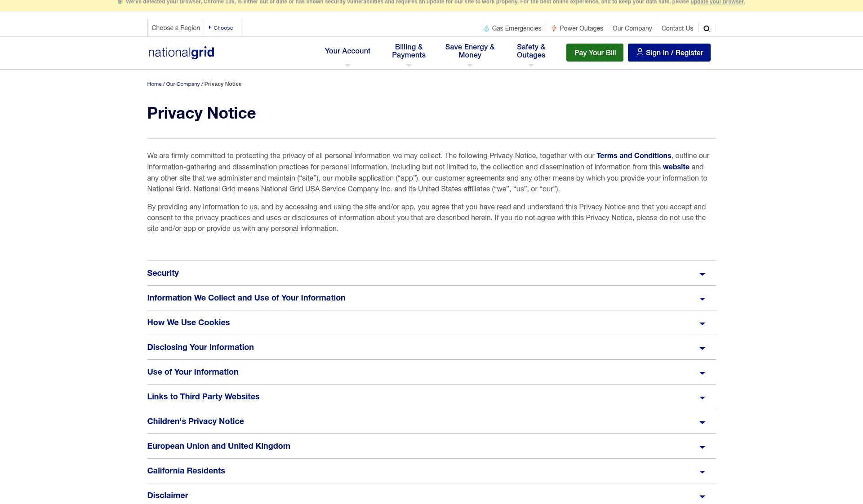Click the Choose a Region label
The width and height of the screenshot is (863, 504).
tap(176, 28)
